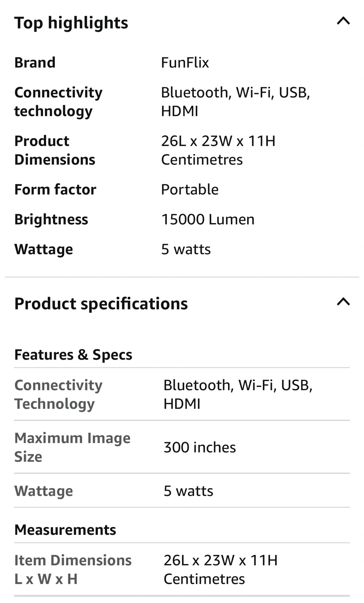Screen dimensions: 364x603
Task: Tap the Maximum Image Size label
Action: point(72,447)
